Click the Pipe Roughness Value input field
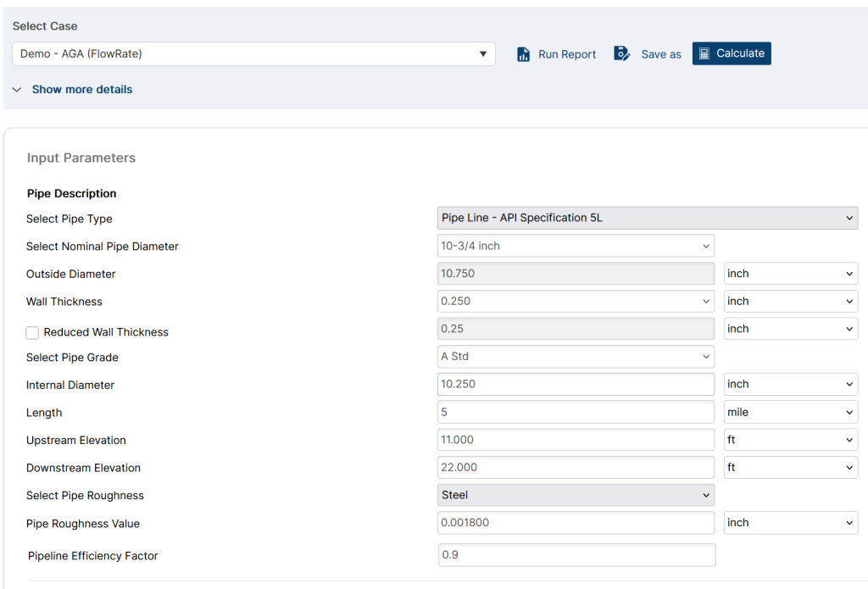Viewport: 868px width, 589px height. (576, 523)
